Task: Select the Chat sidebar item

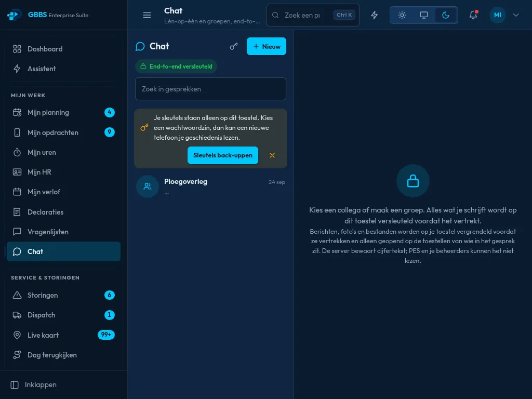Action: click(63, 251)
